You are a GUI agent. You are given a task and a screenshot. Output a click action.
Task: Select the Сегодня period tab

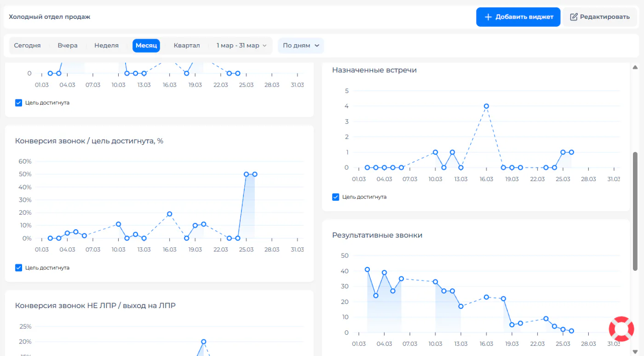click(x=27, y=46)
